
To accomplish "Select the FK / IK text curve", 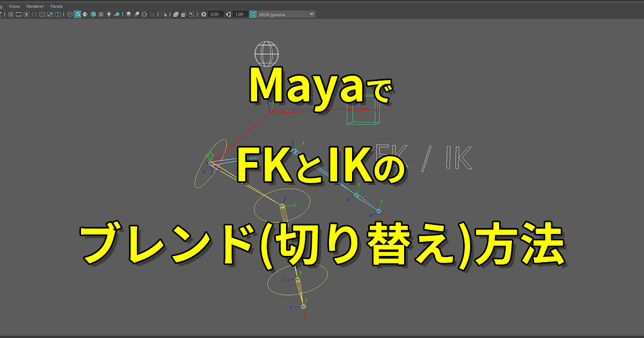I will coord(424,158).
